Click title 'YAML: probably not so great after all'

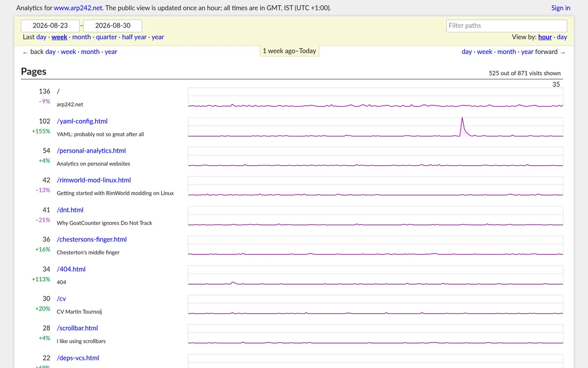(x=100, y=134)
